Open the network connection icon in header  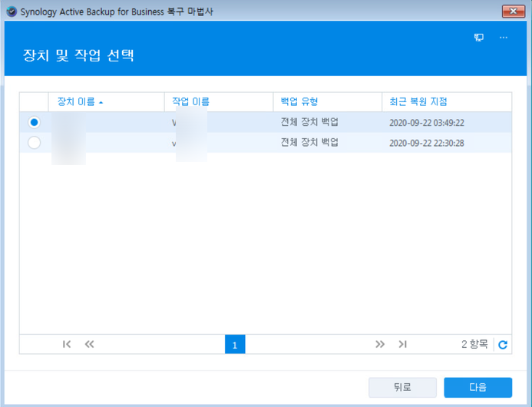tap(479, 38)
